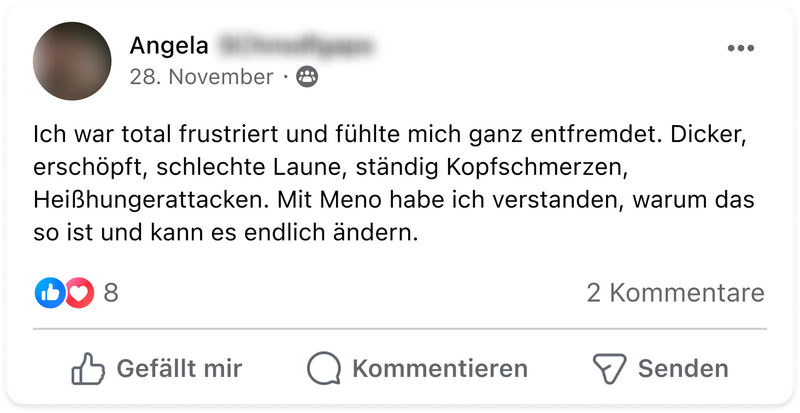The width and height of the screenshot is (800, 413).
Task: Click the red heart reaction icon
Action: coord(79,292)
